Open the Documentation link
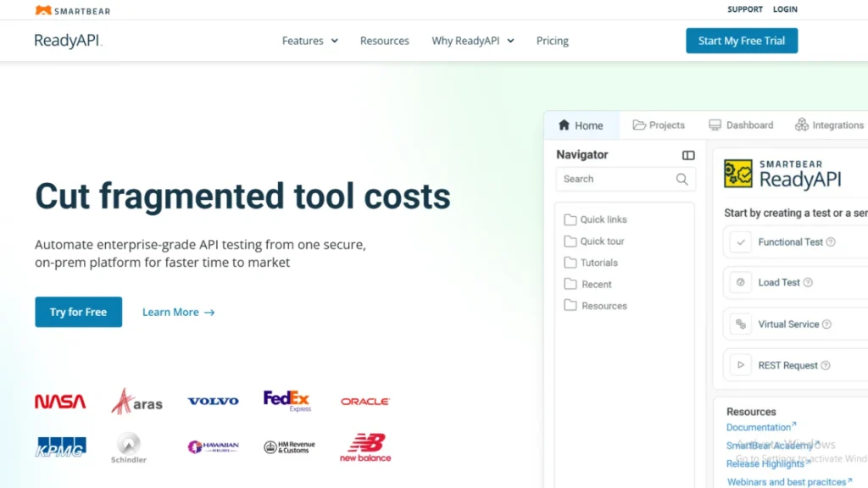868x488 pixels. [759, 427]
